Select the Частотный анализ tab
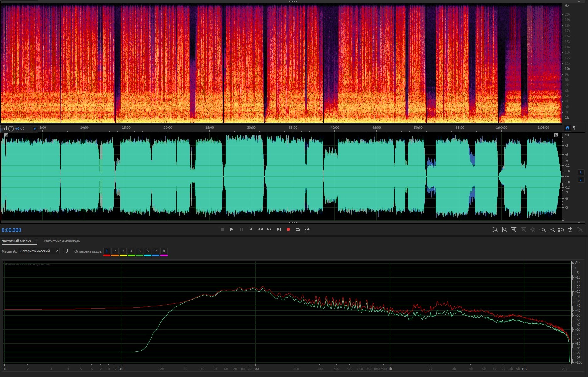This screenshot has width=588, height=377. (16, 241)
